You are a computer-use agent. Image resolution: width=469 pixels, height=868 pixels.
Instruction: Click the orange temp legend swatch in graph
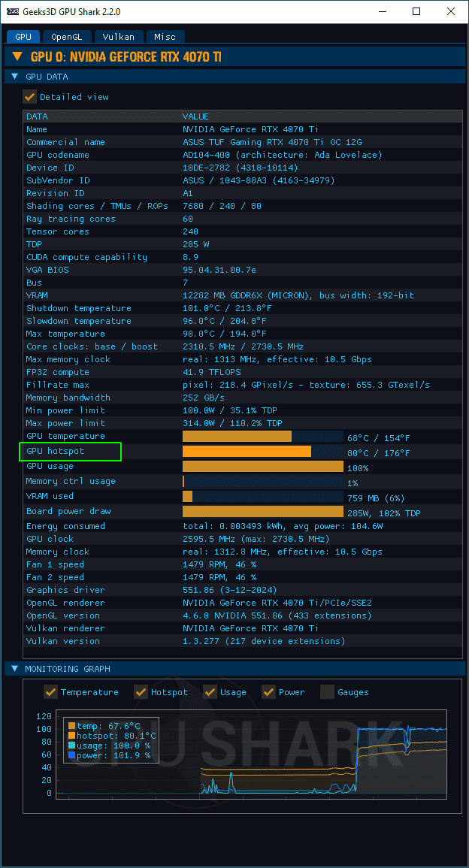(71, 726)
